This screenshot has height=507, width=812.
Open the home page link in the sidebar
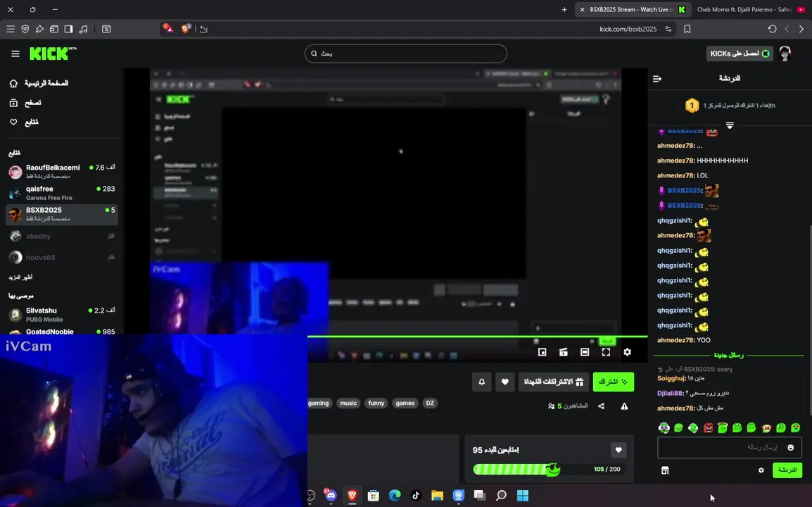(x=39, y=83)
